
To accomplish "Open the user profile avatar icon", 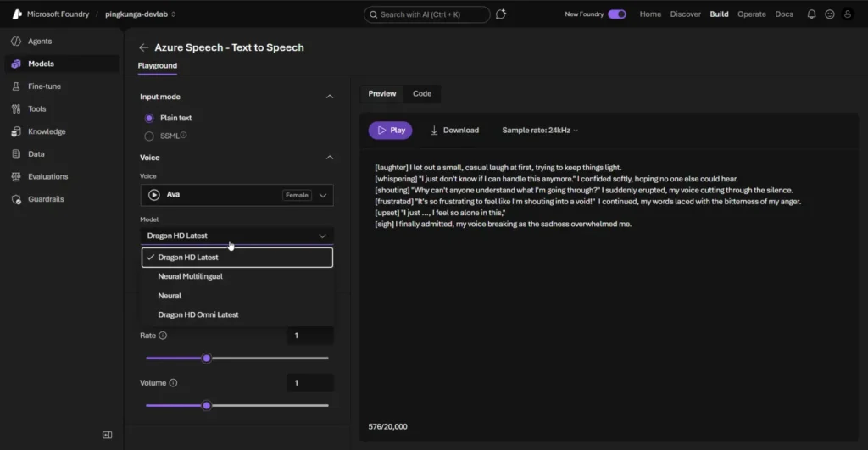I will [847, 14].
